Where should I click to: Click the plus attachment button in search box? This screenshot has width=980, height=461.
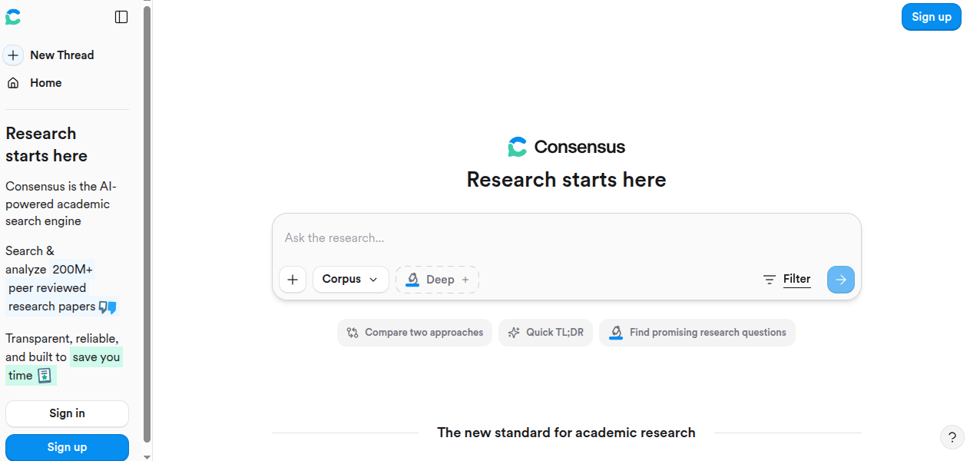point(293,280)
